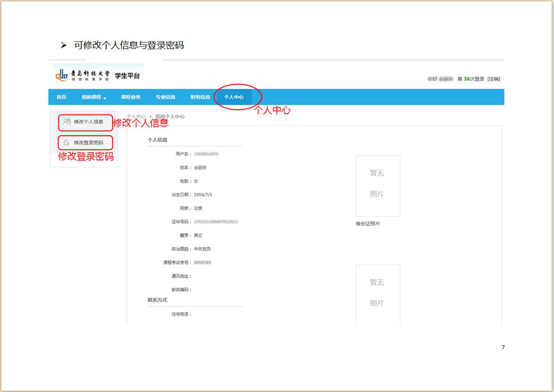Go to the 个人中心 tab

(x=234, y=97)
